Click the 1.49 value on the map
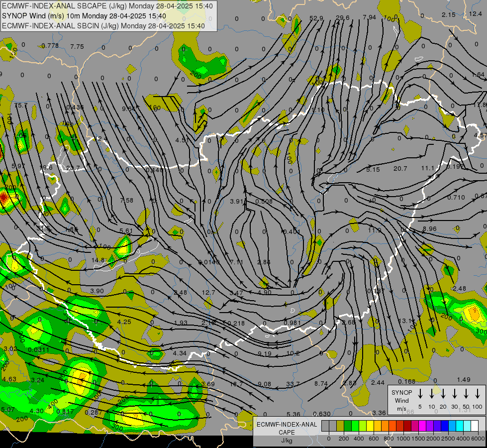 coord(464,380)
